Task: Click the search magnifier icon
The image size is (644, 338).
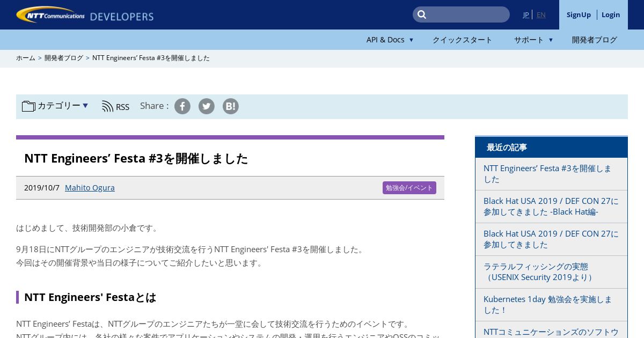Action: (x=422, y=14)
